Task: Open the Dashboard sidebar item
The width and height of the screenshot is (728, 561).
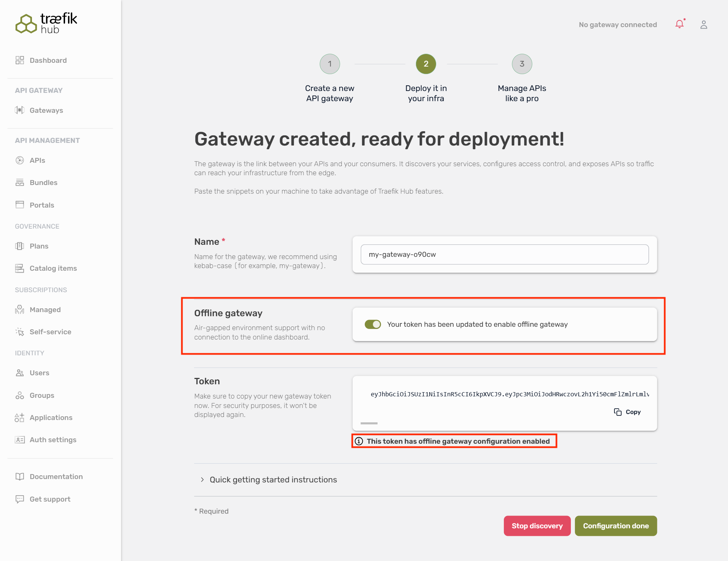Action: (48, 61)
